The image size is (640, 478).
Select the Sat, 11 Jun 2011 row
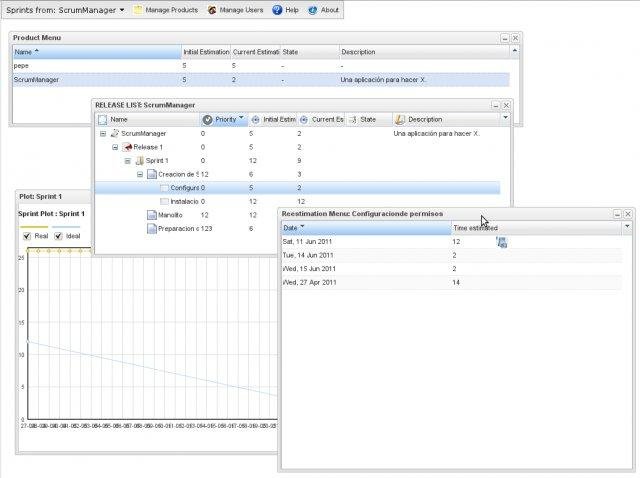(451, 242)
